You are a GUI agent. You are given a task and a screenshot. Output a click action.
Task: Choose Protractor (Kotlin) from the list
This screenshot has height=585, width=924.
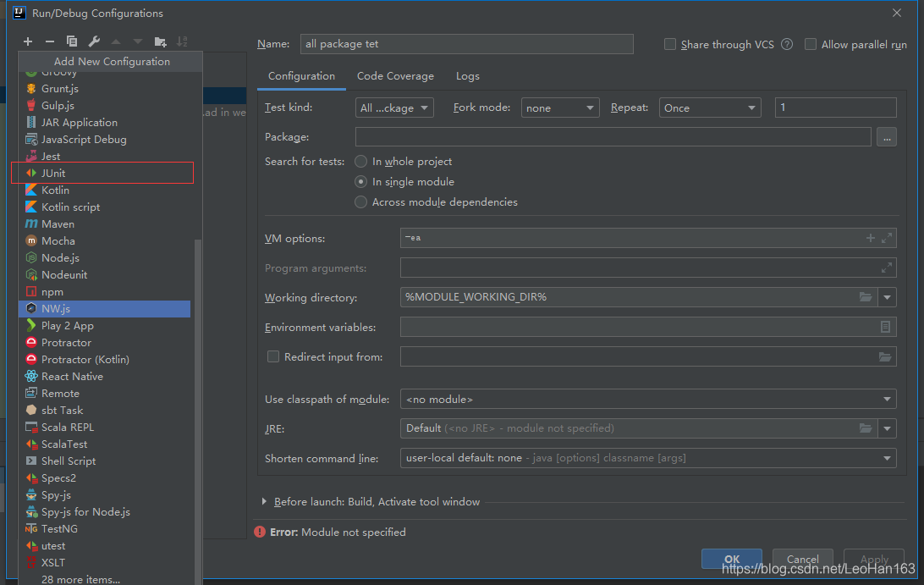tap(105, 360)
